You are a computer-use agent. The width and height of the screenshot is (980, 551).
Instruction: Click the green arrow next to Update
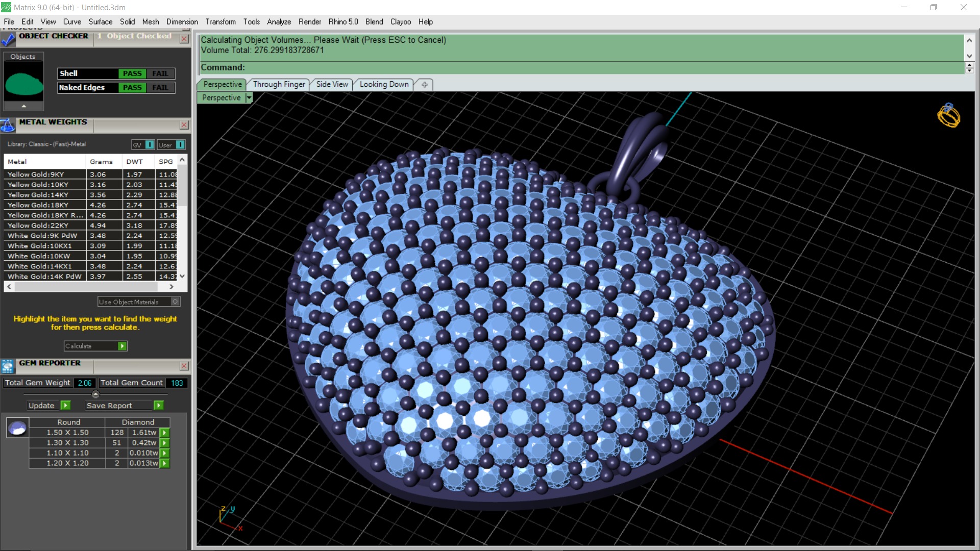(65, 405)
